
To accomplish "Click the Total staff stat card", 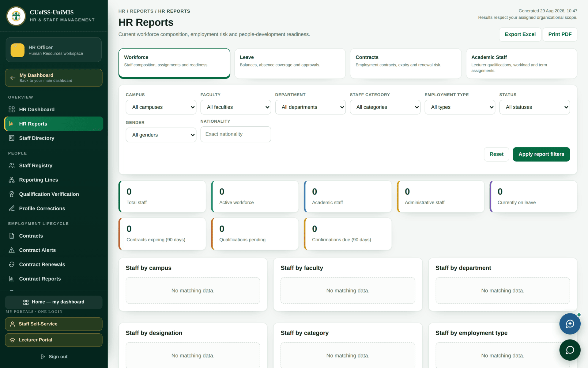I will click(162, 197).
